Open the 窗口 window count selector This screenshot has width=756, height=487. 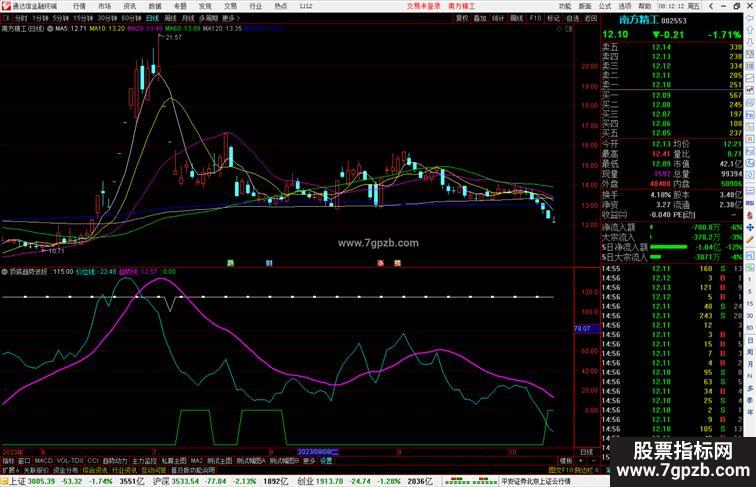click(24, 461)
